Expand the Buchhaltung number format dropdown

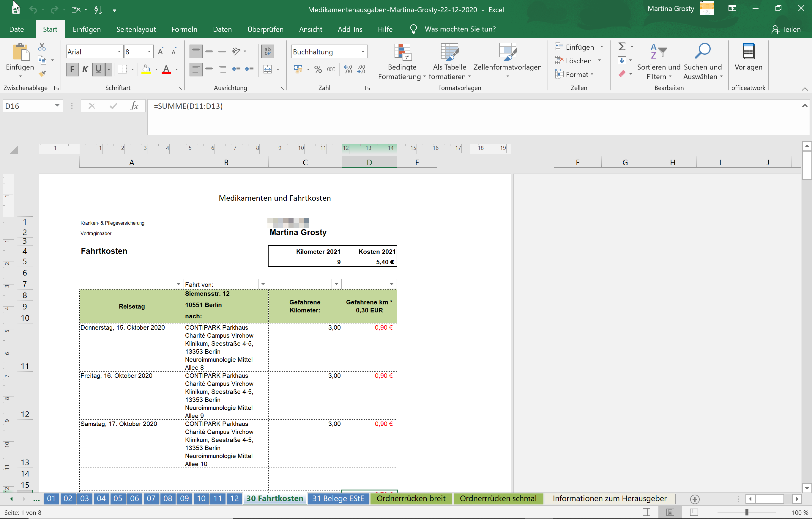[x=363, y=52]
